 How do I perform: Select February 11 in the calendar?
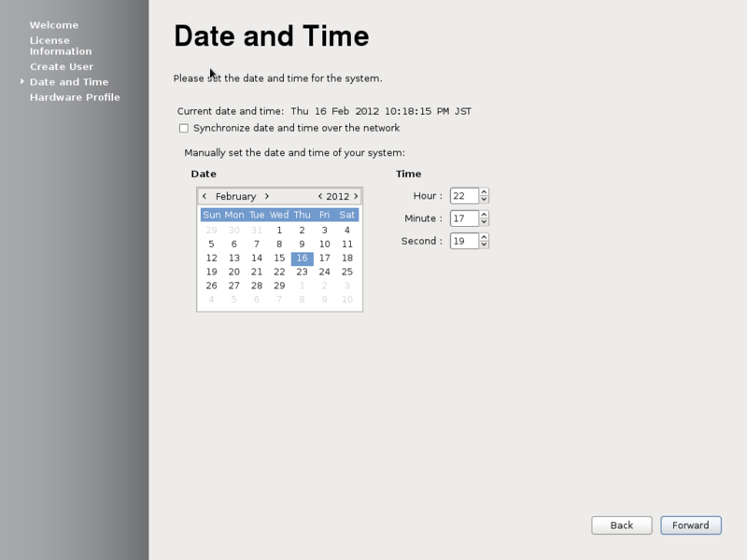pos(347,245)
